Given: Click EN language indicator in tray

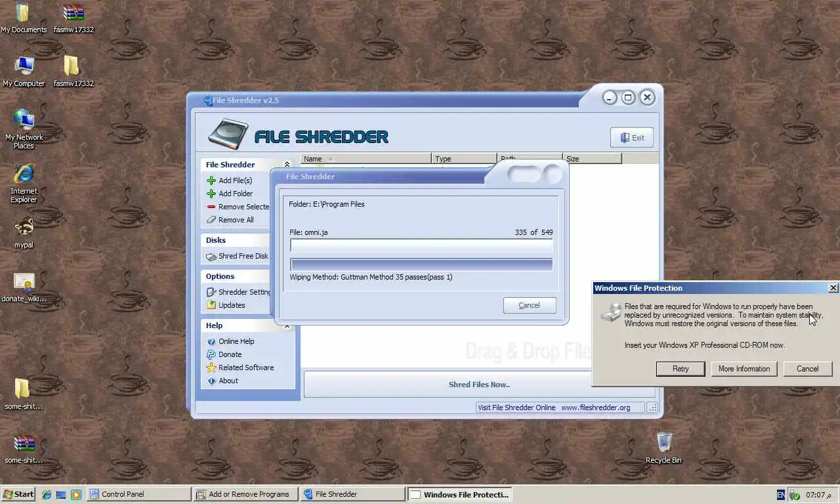Looking at the screenshot, I should 781,494.
